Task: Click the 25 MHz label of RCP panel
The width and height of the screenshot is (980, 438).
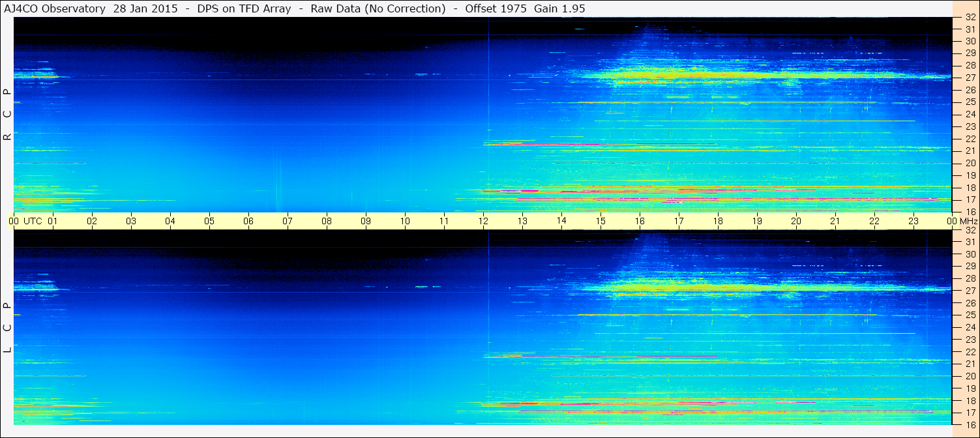Action: click(970, 102)
